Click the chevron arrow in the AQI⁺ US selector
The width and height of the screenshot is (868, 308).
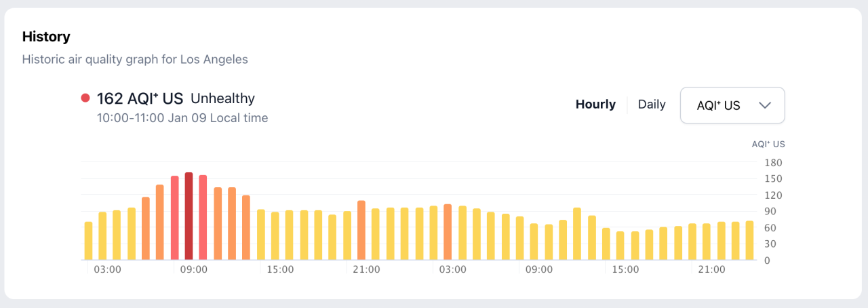(x=765, y=105)
